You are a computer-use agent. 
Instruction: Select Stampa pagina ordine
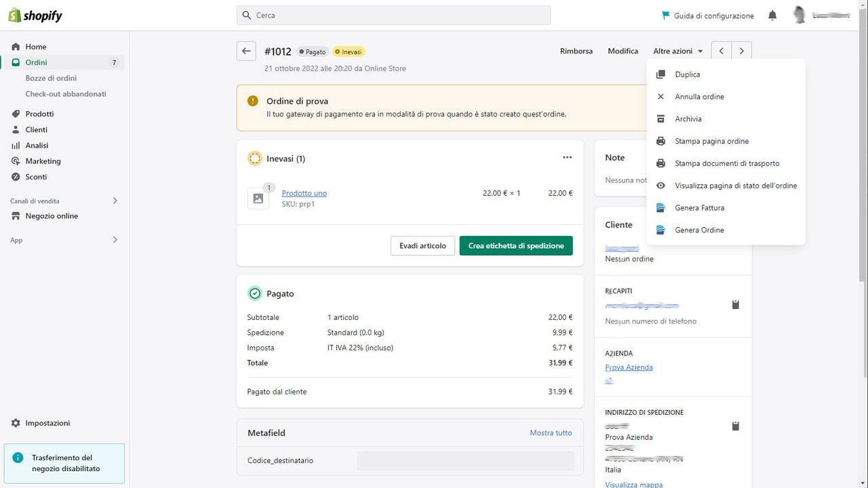(726, 142)
